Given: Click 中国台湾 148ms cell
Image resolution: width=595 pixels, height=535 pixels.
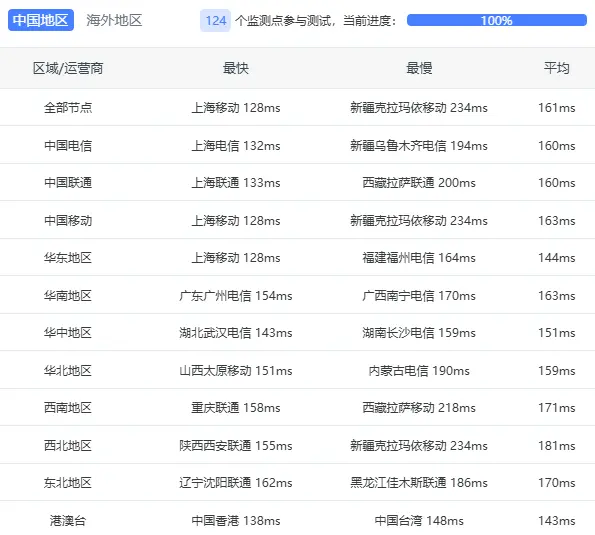Looking at the screenshot, I should point(419,521).
